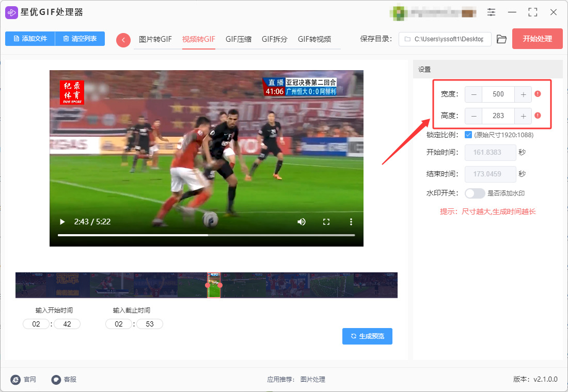Image resolution: width=568 pixels, height=392 pixels.
Task: Click the height warning exclamation icon
Action: click(x=538, y=116)
